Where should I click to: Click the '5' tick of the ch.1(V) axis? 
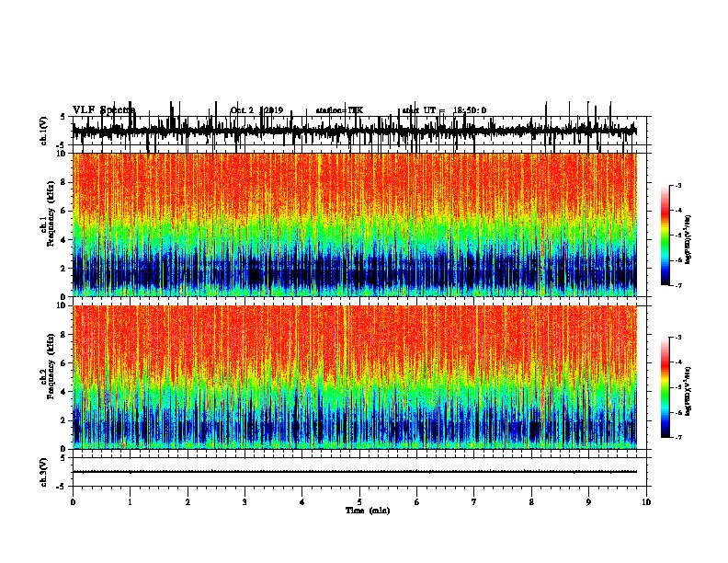(63, 117)
